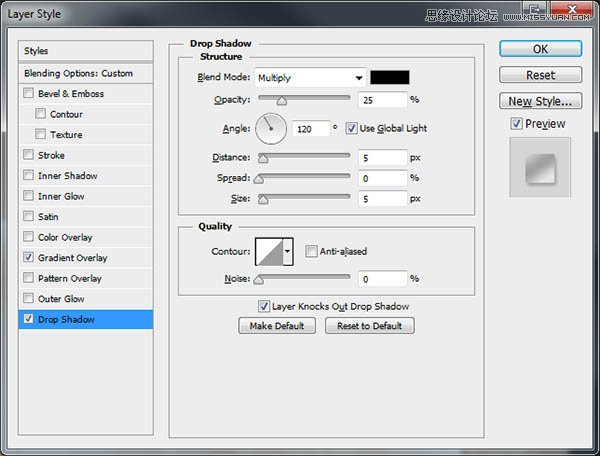The width and height of the screenshot is (600, 456).
Task: Tick the Texture checkbox
Action: point(40,134)
